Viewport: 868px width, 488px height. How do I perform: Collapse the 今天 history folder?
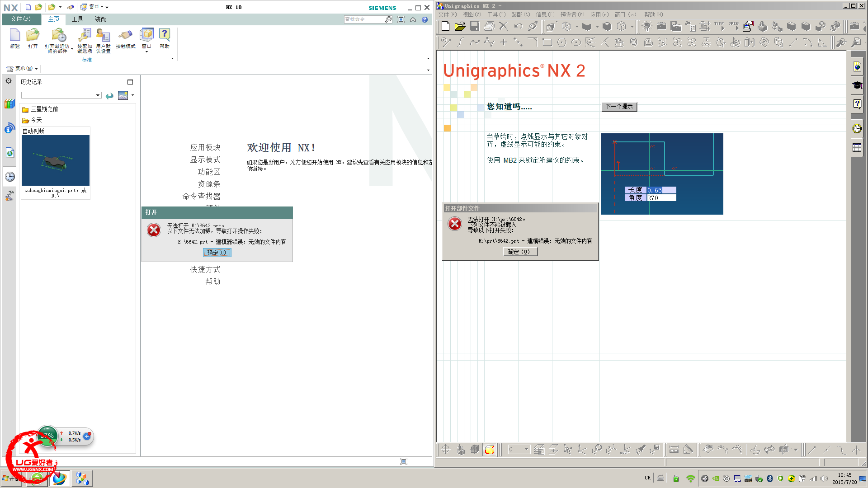[x=32, y=120]
